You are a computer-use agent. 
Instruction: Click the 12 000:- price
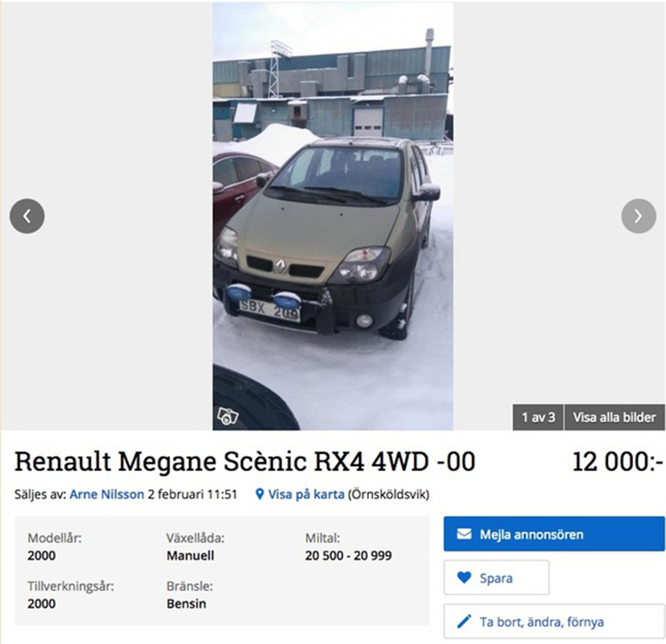tap(617, 462)
